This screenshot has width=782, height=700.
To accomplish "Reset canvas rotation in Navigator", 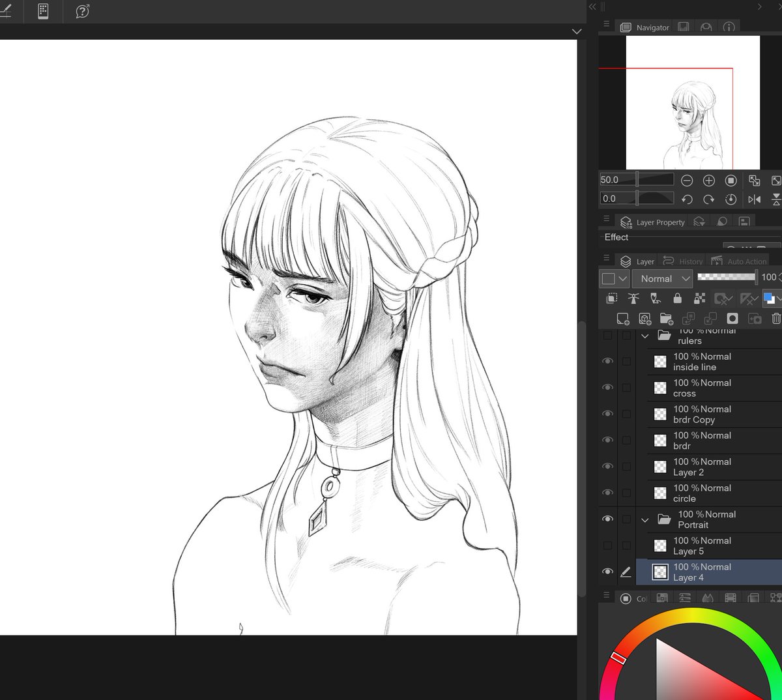I will [x=731, y=199].
